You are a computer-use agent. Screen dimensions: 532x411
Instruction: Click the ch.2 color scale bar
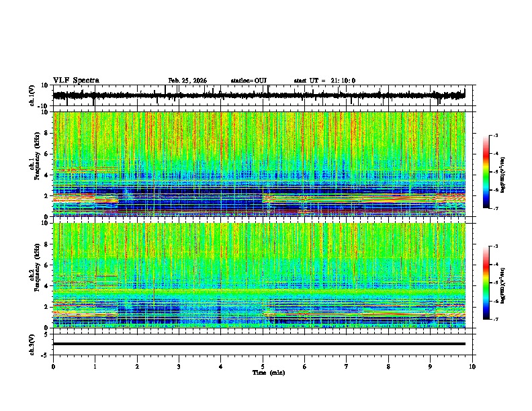tap(486, 283)
